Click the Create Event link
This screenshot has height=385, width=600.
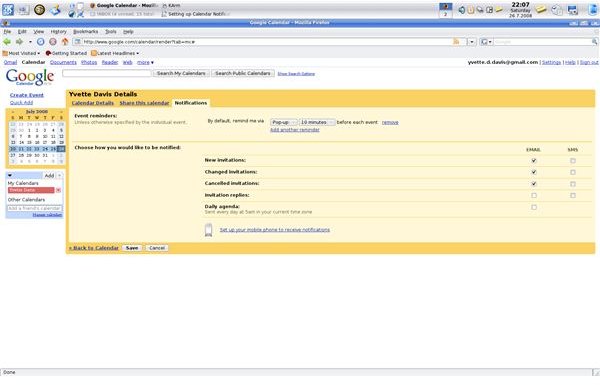point(27,95)
